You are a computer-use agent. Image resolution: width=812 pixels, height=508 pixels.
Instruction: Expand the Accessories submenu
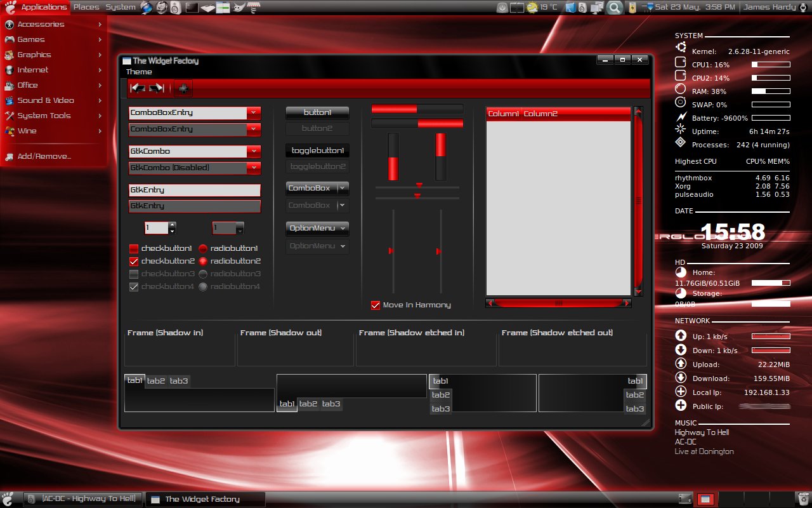pyautogui.click(x=53, y=24)
